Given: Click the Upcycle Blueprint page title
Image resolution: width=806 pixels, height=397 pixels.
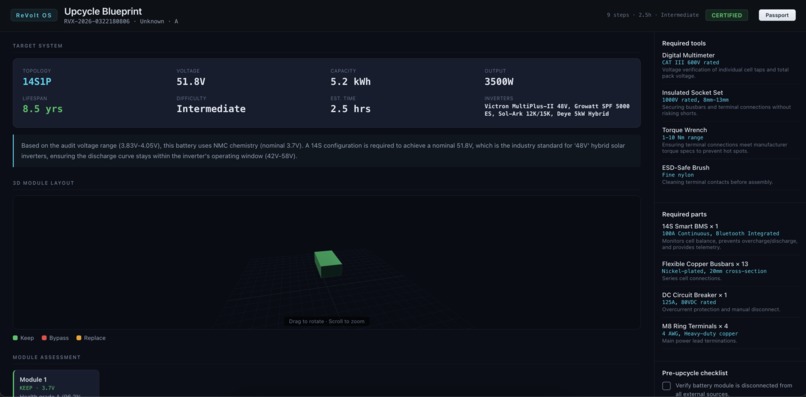Looking at the screenshot, I should [x=103, y=11].
